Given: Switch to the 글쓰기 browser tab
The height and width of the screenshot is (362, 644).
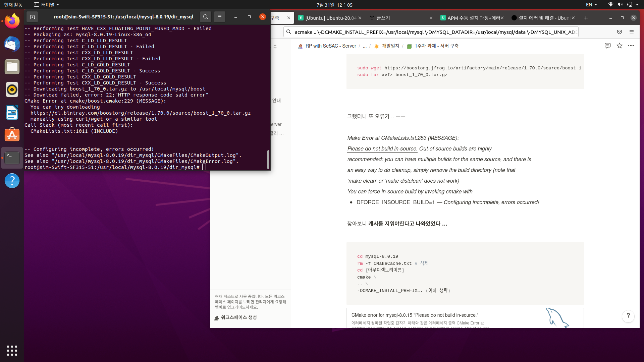Looking at the screenshot, I should point(383,18).
